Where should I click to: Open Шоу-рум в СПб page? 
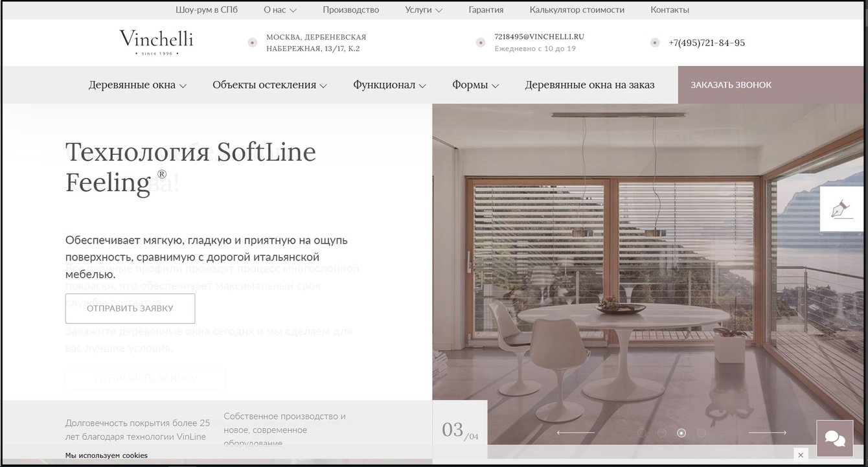tap(207, 10)
